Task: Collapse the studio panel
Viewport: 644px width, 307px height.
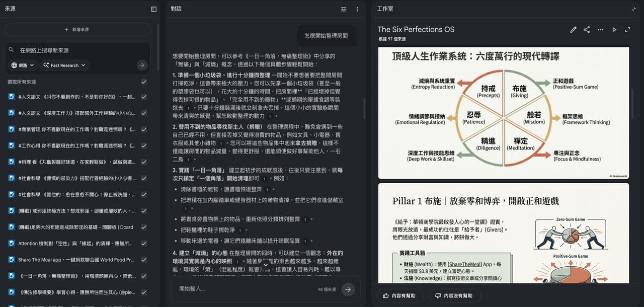Action: pyautogui.click(x=634, y=9)
